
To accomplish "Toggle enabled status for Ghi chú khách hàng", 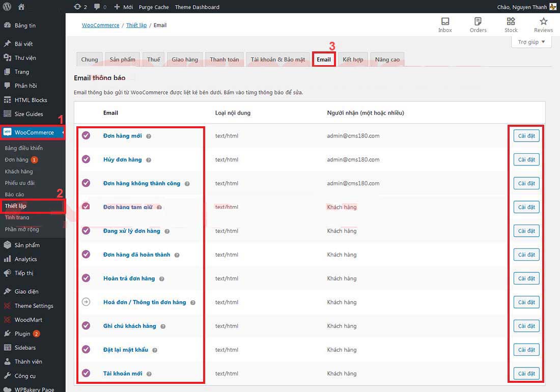I will (x=86, y=325).
